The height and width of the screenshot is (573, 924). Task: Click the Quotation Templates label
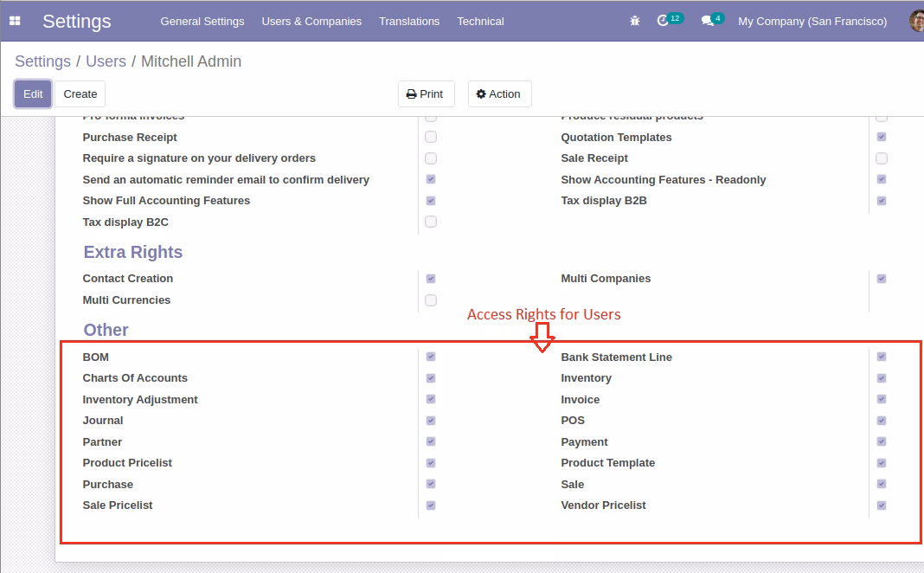[616, 138]
